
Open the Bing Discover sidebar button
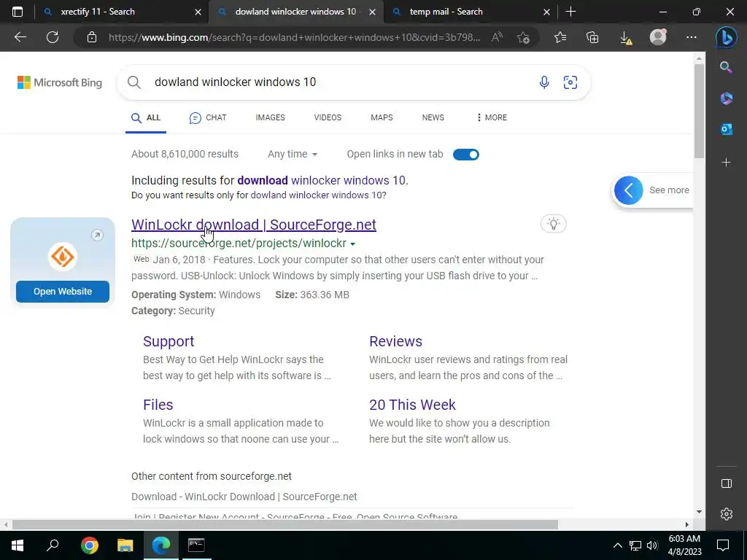(726, 37)
